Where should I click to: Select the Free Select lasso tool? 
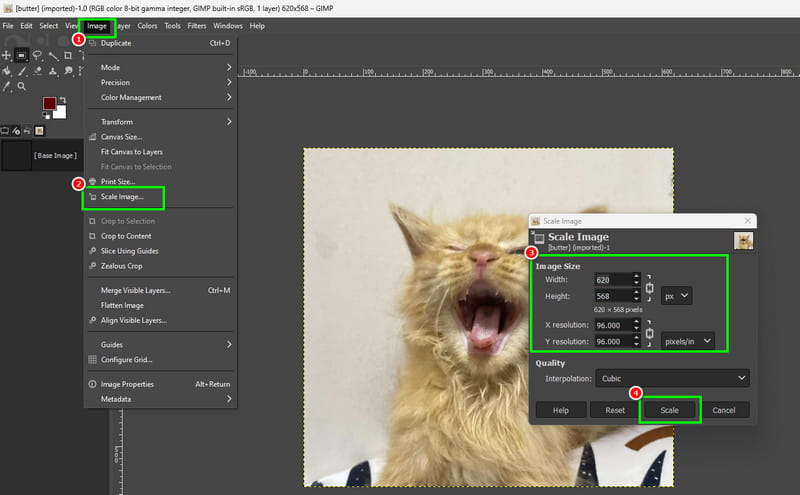[x=37, y=55]
